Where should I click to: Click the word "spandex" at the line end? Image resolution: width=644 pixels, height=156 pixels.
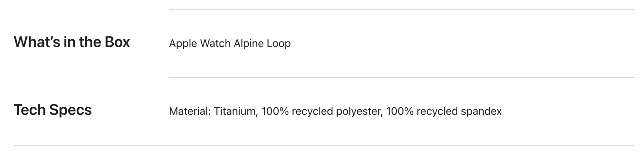(481, 111)
